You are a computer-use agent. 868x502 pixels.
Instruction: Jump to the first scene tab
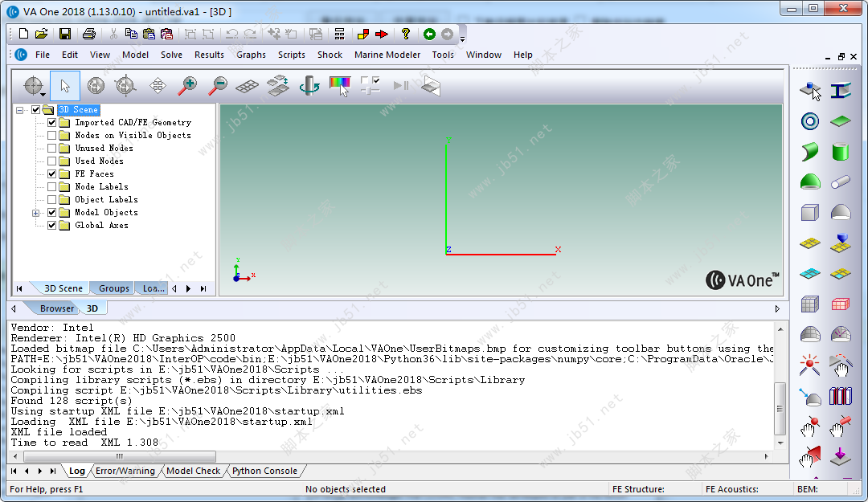[x=19, y=288]
